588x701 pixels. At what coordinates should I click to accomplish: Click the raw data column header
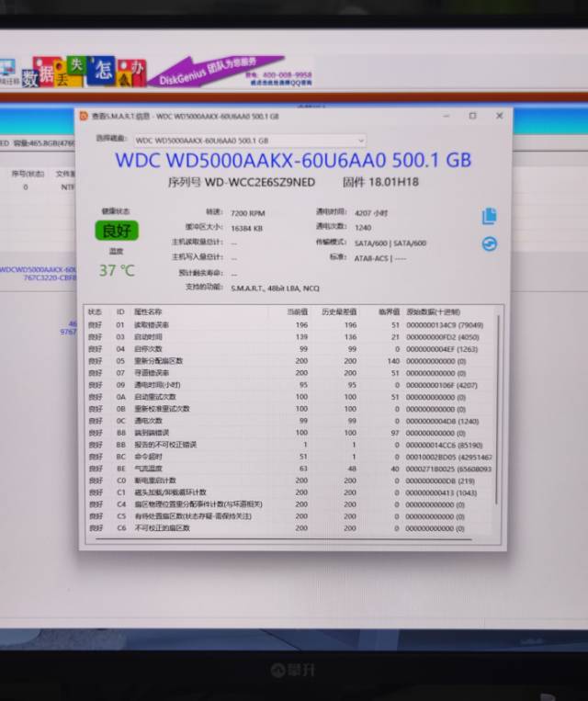pos(432,312)
